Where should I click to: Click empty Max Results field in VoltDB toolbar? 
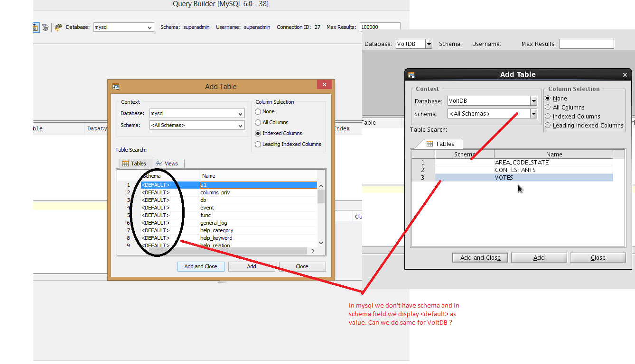587,44
